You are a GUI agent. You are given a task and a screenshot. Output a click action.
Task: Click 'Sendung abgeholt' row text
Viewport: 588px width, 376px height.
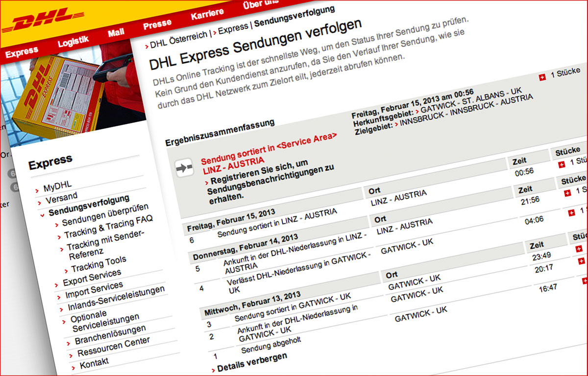tap(271, 345)
